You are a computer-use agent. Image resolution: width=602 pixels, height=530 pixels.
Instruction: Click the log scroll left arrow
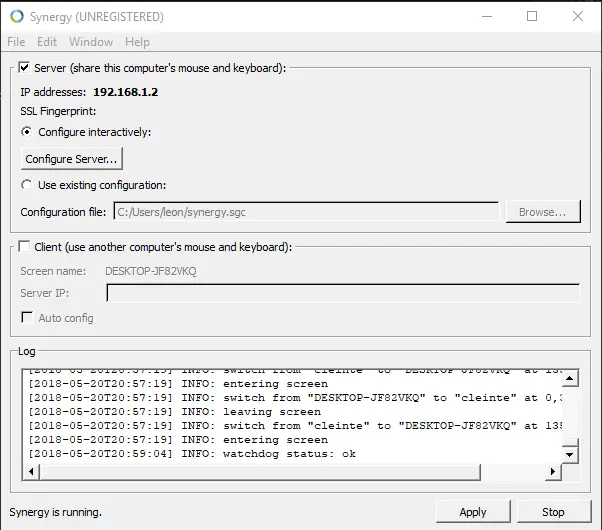click(31, 471)
